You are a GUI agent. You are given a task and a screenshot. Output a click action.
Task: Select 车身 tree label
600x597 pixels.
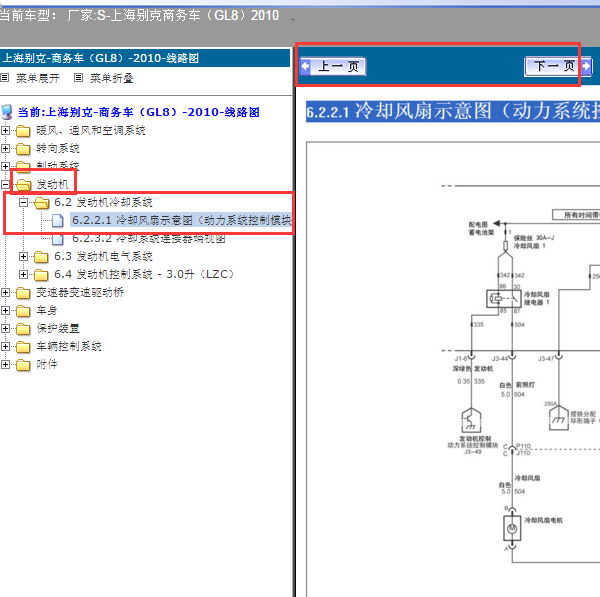[x=47, y=310]
